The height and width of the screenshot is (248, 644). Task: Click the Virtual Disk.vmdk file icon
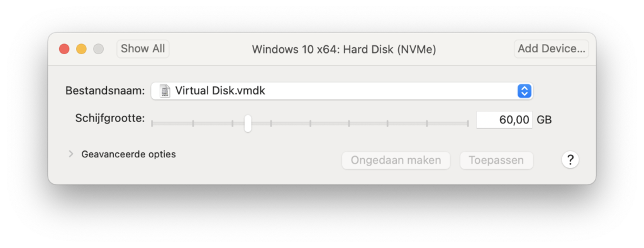pos(165,91)
